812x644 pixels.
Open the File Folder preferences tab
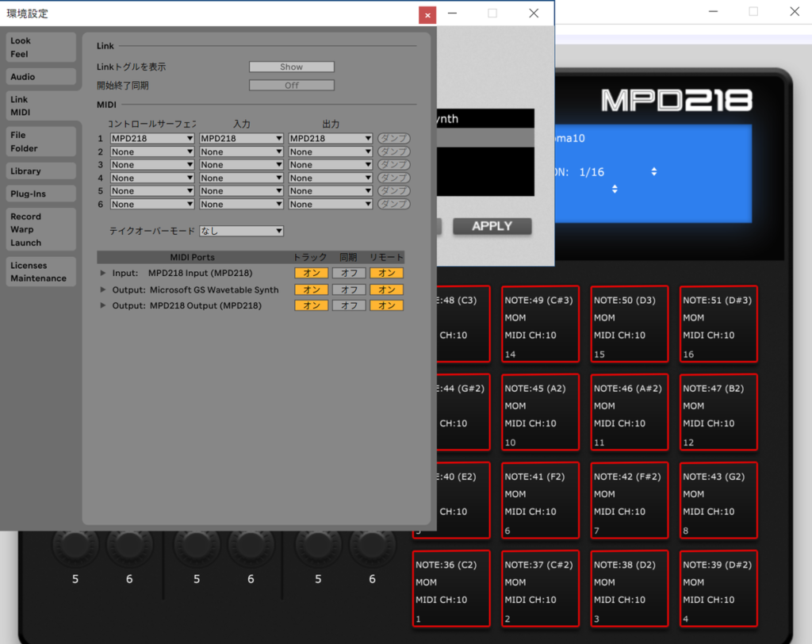[x=41, y=141]
